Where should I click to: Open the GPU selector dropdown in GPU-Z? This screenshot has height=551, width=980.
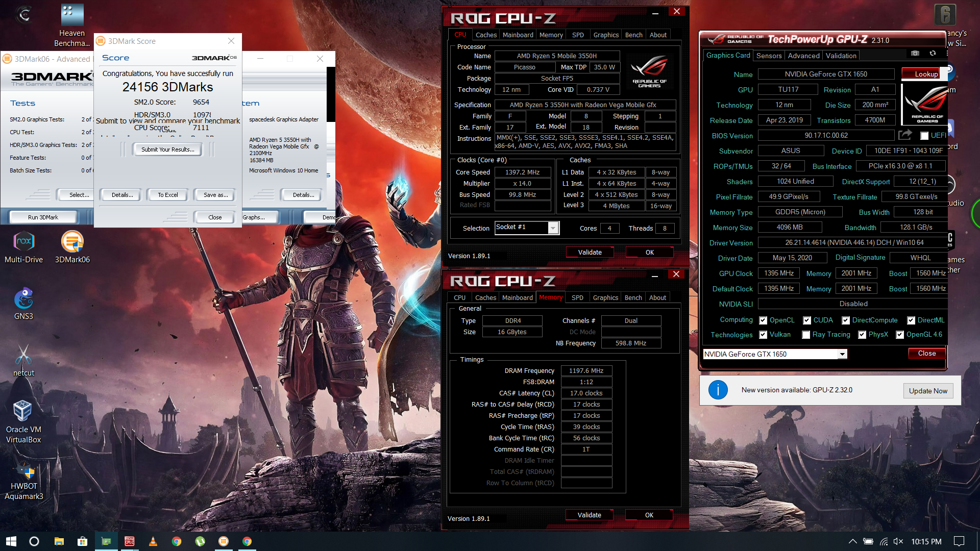[775, 354]
